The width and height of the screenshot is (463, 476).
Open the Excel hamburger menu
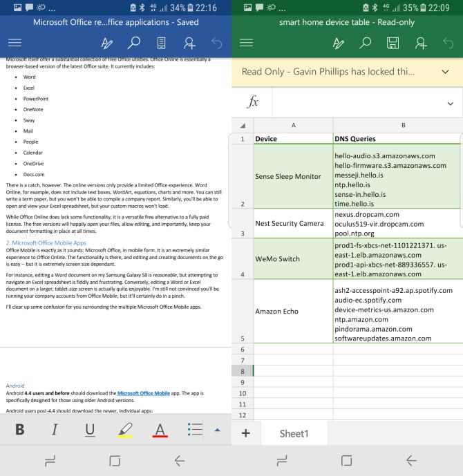[246, 44]
